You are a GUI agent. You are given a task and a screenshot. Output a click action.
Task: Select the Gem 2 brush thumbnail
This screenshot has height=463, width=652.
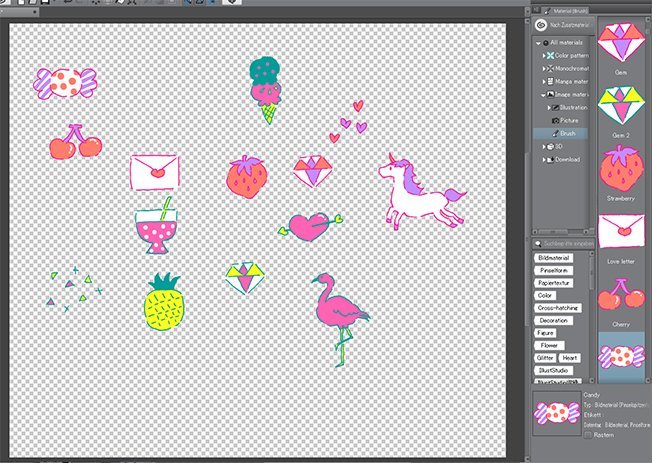(x=621, y=105)
